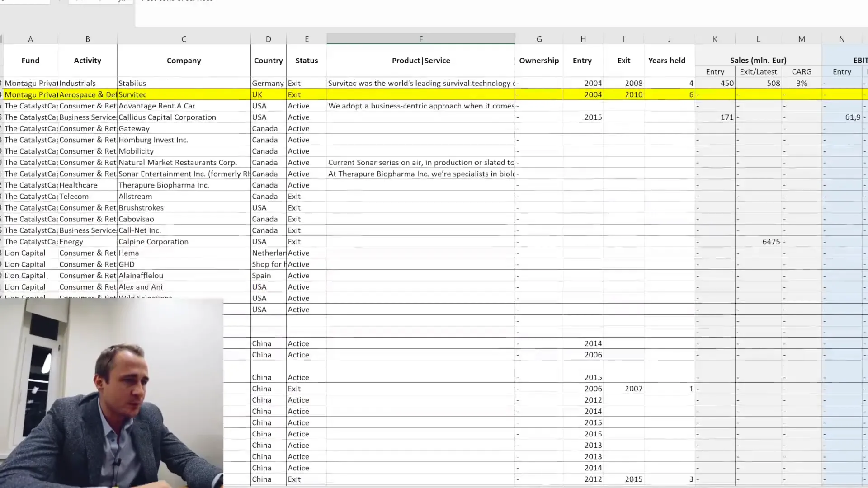Select the Hema company cell
The height and width of the screenshot is (488, 868).
tap(184, 253)
